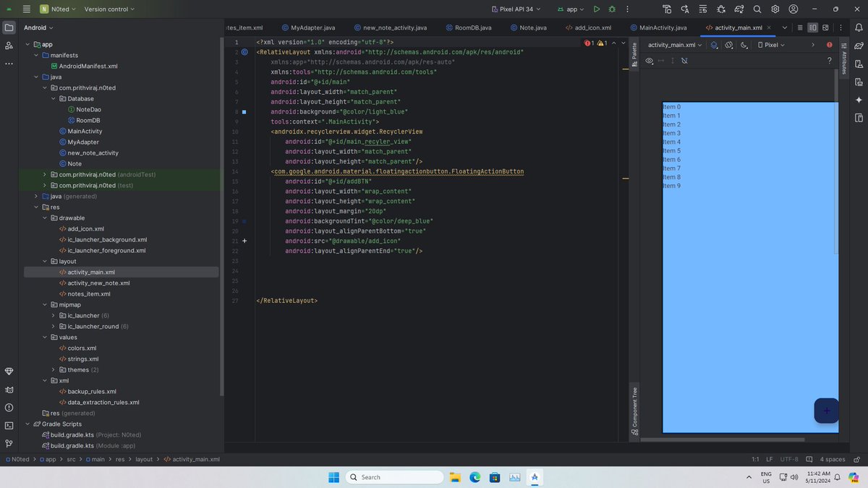The height and width of the screenshot is (488, 868).
Task: Click the red design issues error indicator
Action: 829,45
